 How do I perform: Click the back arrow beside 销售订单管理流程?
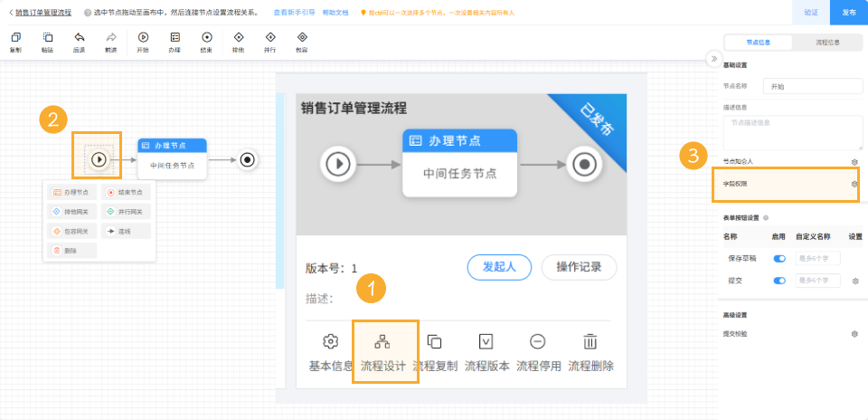click(11, 12)
